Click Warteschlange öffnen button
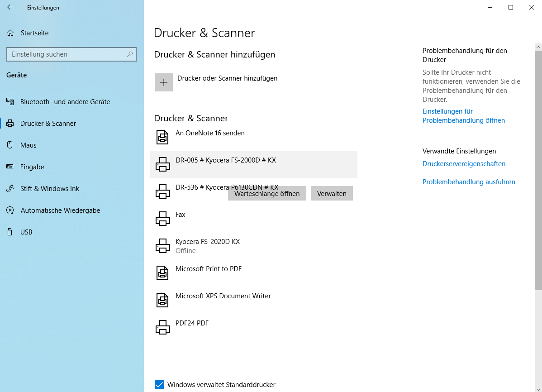The image size is (542, 392). pos(267,193)
